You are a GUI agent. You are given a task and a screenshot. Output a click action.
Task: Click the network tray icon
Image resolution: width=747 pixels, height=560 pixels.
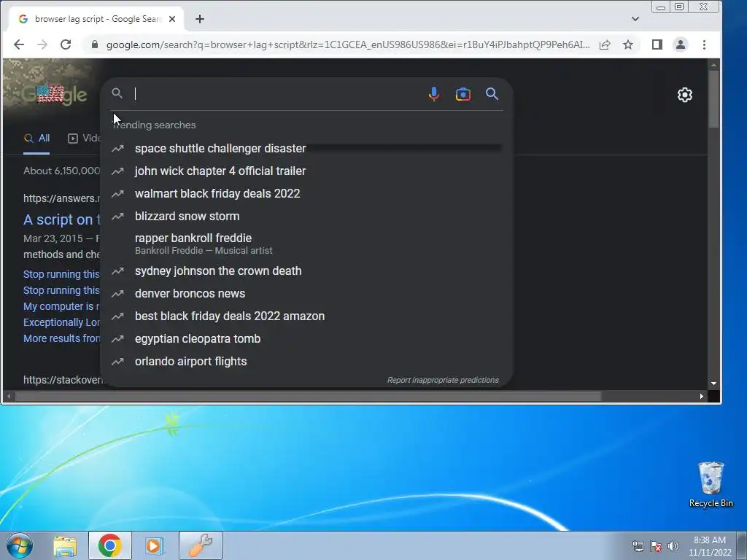638,546
